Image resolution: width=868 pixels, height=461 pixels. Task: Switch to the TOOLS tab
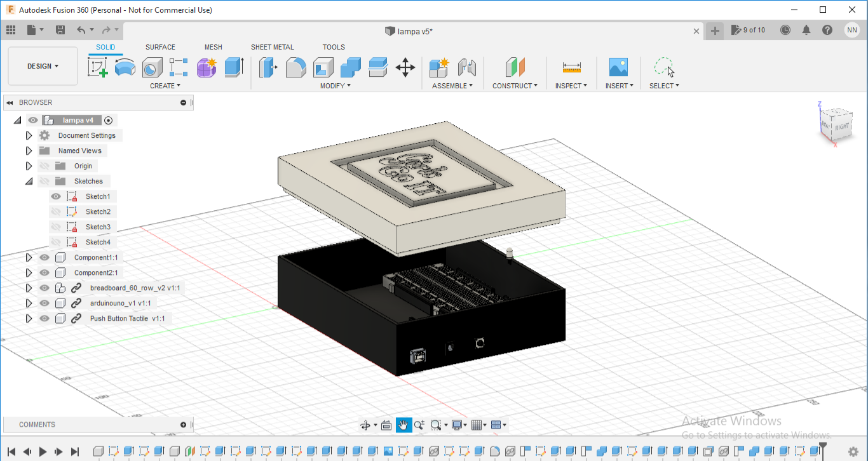tap(334, 47)
